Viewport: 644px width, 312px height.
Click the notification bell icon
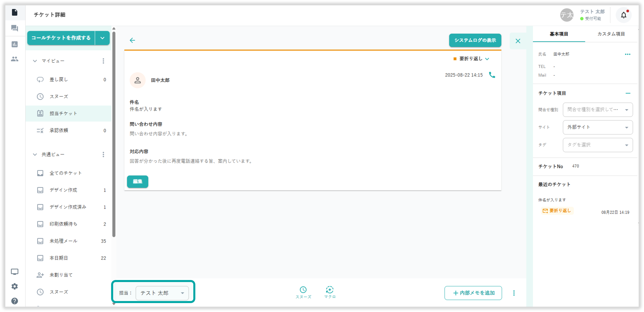click(x=624, y=15)
